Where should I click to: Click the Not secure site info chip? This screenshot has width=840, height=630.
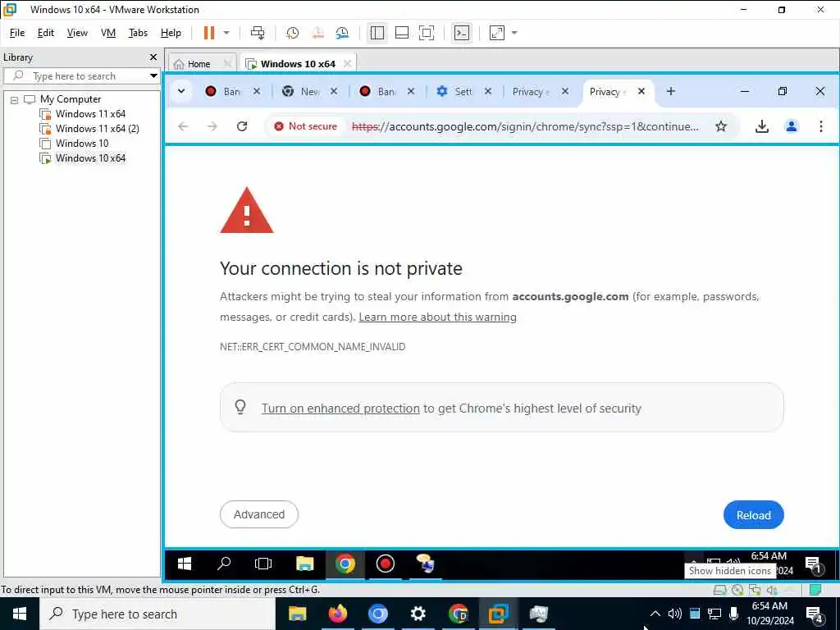tap(305, 126)
